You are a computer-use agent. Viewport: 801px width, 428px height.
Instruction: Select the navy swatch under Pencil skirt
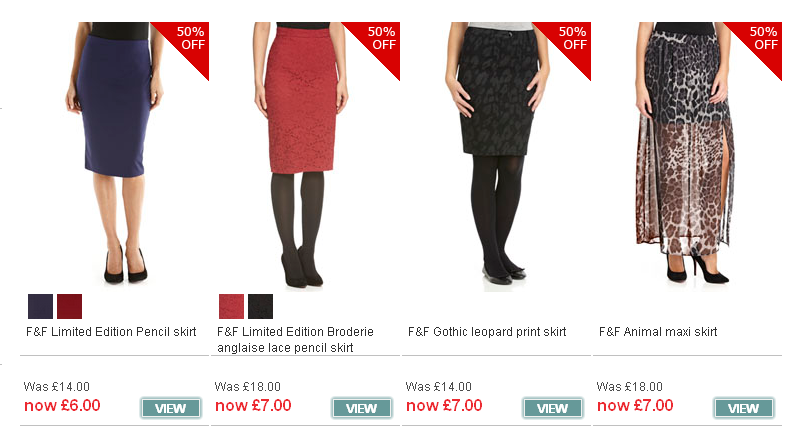point(40,306)
